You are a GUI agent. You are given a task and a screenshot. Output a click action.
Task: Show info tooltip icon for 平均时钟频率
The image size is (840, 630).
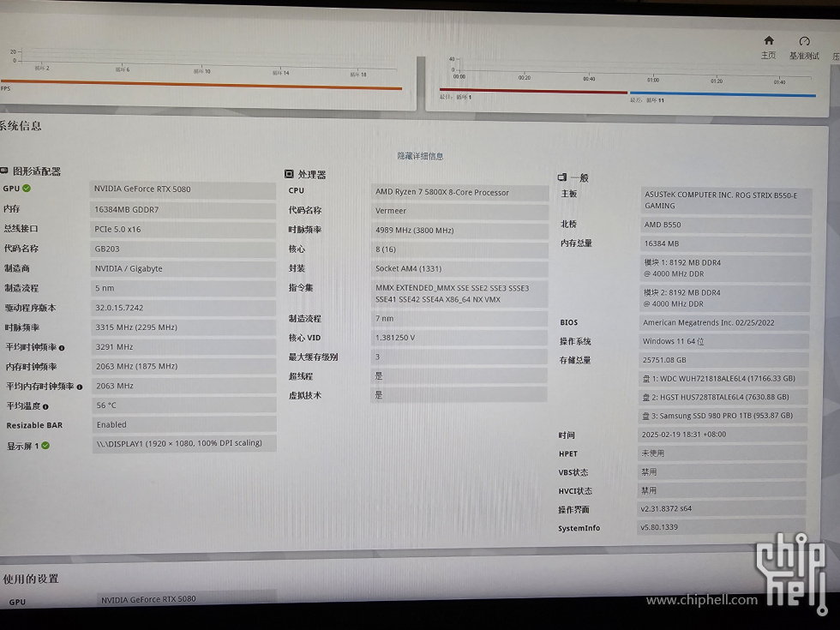point(62,348)
